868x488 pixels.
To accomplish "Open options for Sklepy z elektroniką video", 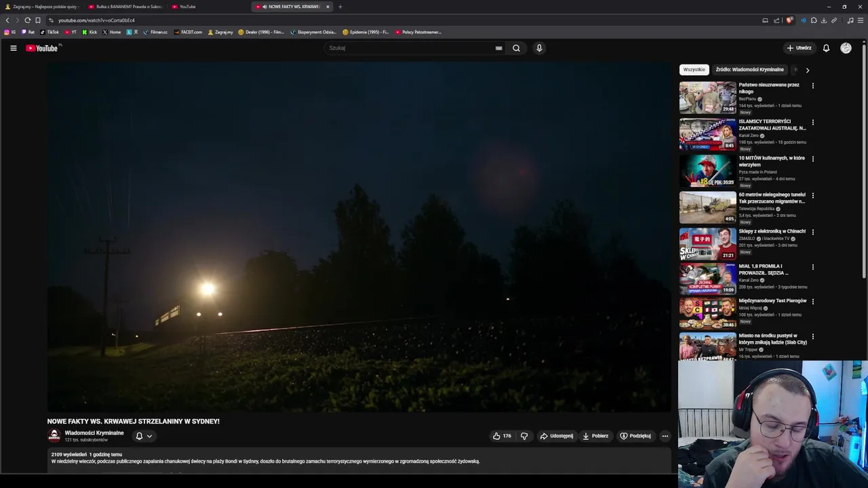I will click(x=812, y=232).
